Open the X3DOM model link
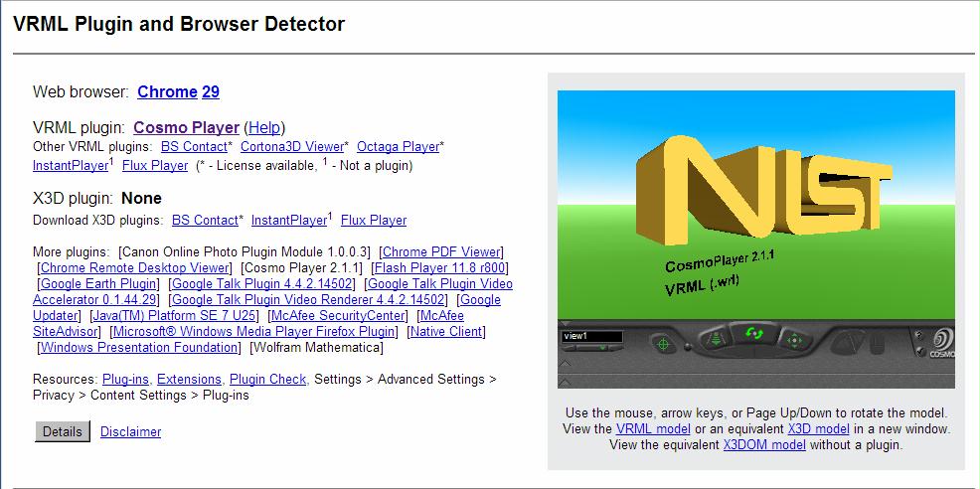This screenshot has width=980, height=489. click(764, 445)
